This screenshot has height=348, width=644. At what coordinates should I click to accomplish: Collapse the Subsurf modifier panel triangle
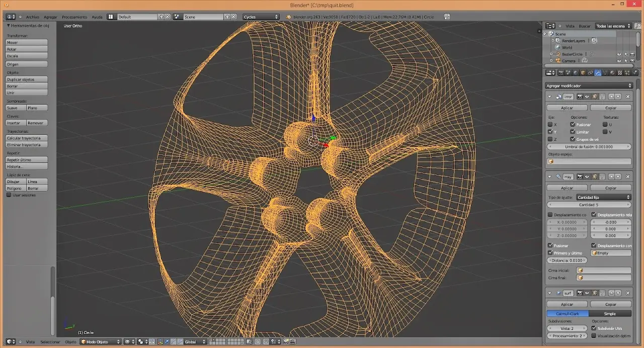coord(549,293)
